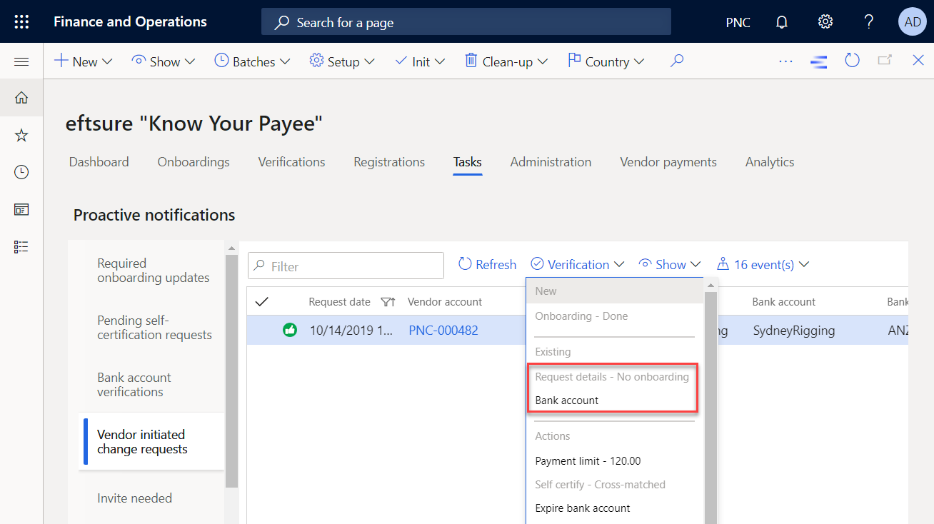The image size is (934, 524).
Task: Open the grid Show dropdown
Action: [x=670, y=264]
